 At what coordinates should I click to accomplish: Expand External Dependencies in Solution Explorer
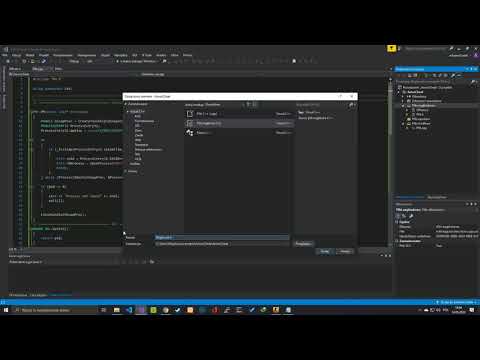[402, 101]
